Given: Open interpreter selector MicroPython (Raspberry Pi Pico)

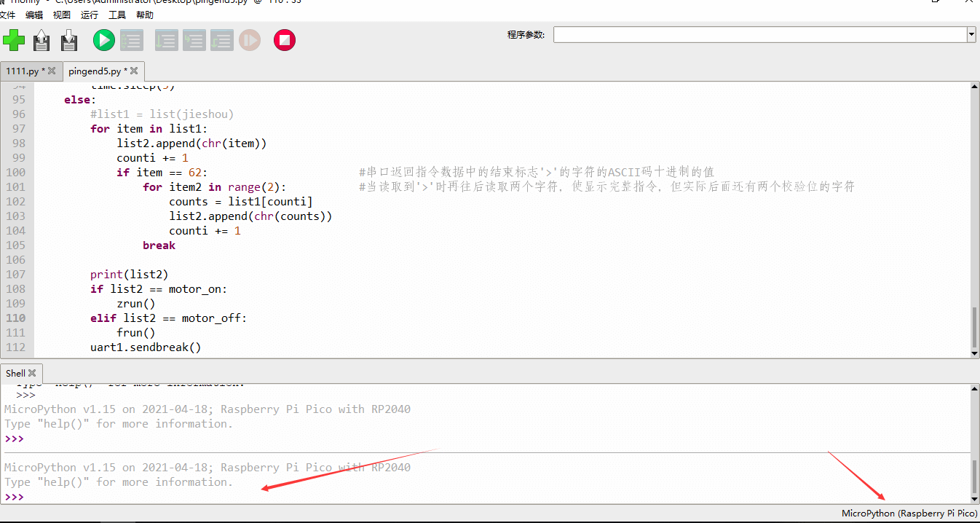Looking at the screenshot, I should click(909, 514).
